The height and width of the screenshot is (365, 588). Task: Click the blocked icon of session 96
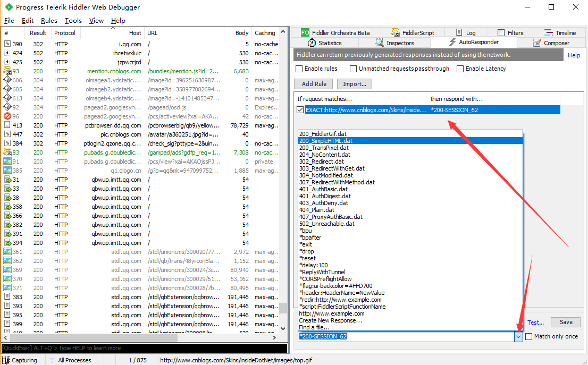pos(7,116)
